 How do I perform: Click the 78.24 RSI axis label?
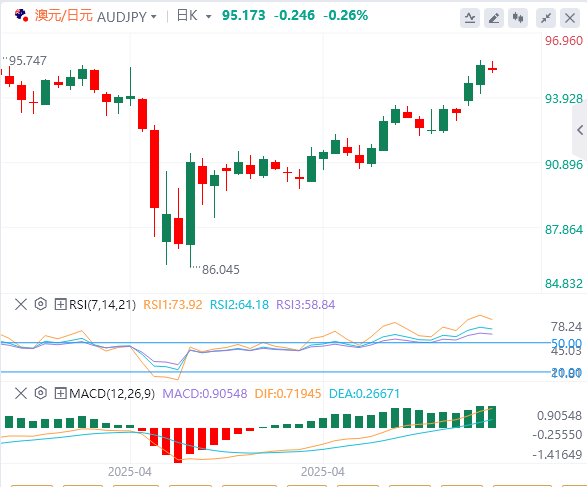(x=566, y=327)
